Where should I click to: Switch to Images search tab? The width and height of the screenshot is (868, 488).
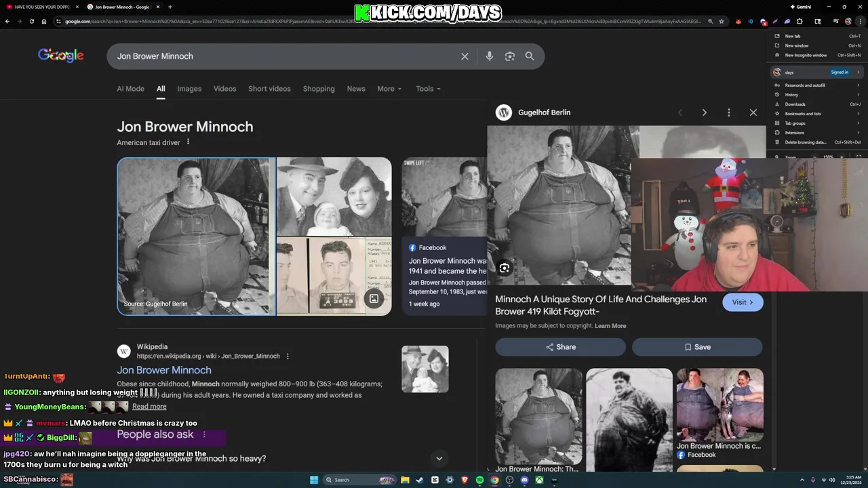189,89
